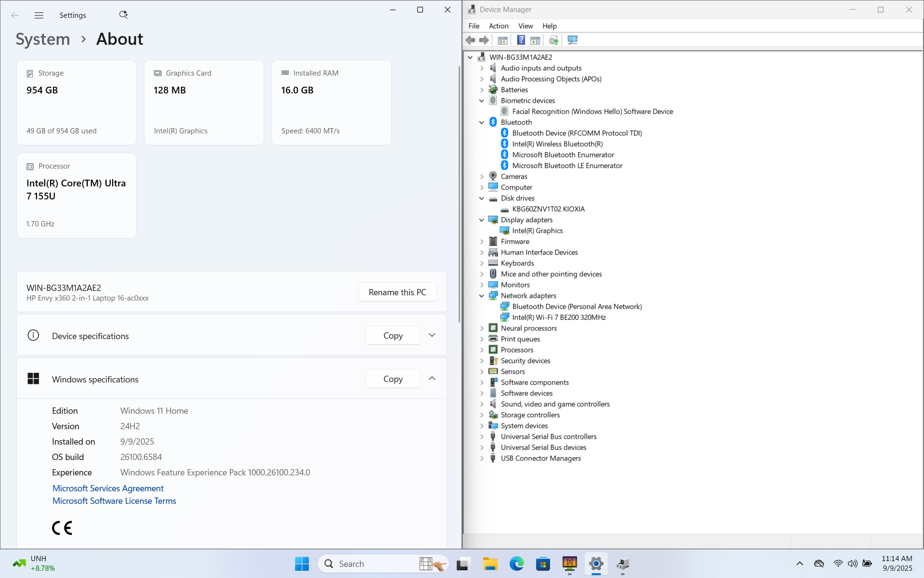Click the UNH stock widget on taskbar
The image size is (924, 578).
(34, 564)
